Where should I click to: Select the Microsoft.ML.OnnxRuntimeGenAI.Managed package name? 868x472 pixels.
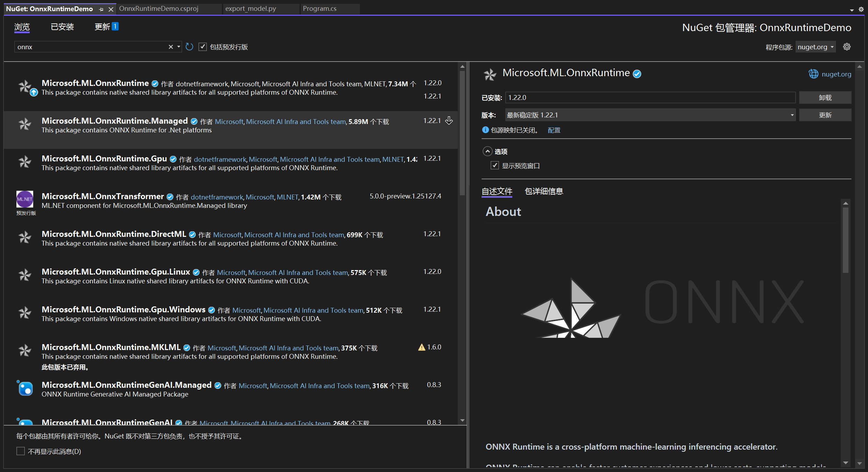click(x=126, y=385)
